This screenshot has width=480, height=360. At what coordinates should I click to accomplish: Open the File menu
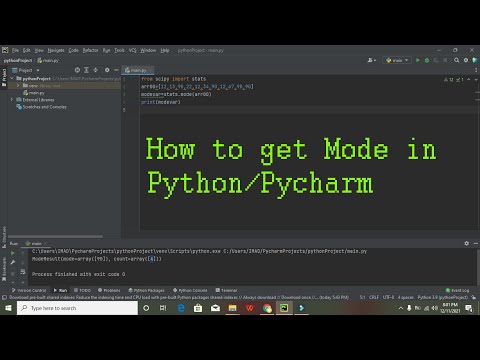click(x=15, y=50)
